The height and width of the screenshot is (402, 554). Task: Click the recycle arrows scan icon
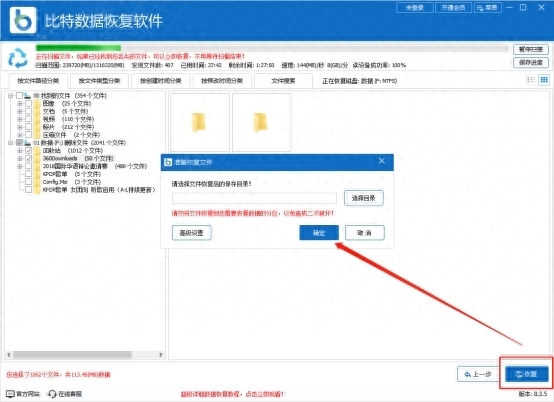point(18,58)
